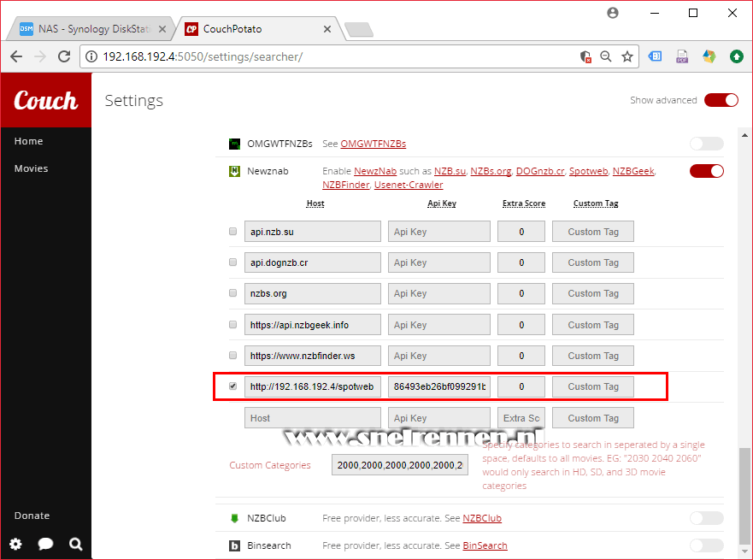Click the scrollbar up arrow
The image size is (753, 560).
[744, 135]
